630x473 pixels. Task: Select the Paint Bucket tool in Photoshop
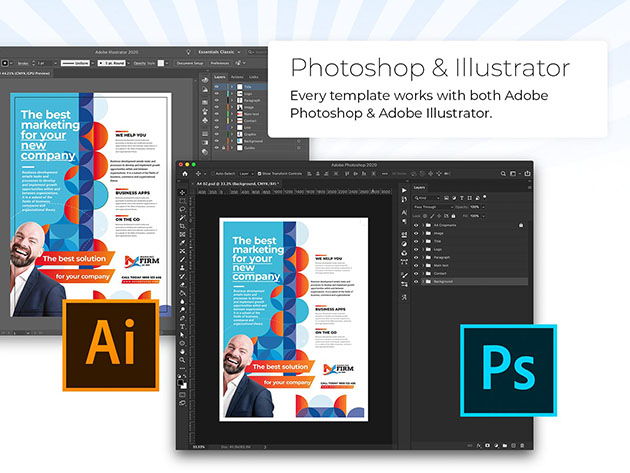182,293
